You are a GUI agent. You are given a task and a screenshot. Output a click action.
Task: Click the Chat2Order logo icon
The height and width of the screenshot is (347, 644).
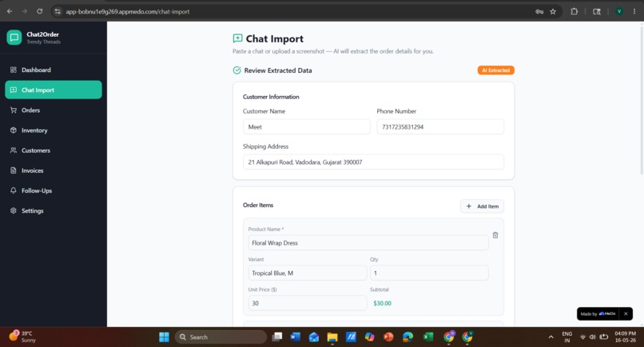point(14,38)
